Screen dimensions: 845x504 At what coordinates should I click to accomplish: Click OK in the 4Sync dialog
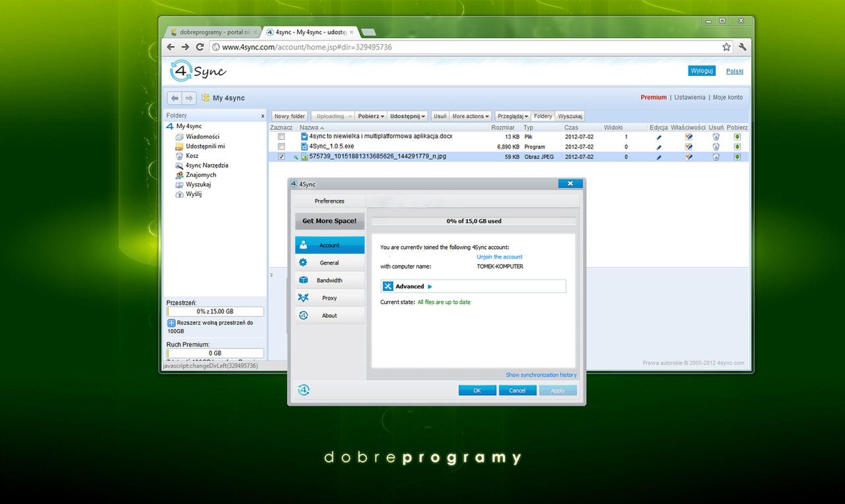477,391
